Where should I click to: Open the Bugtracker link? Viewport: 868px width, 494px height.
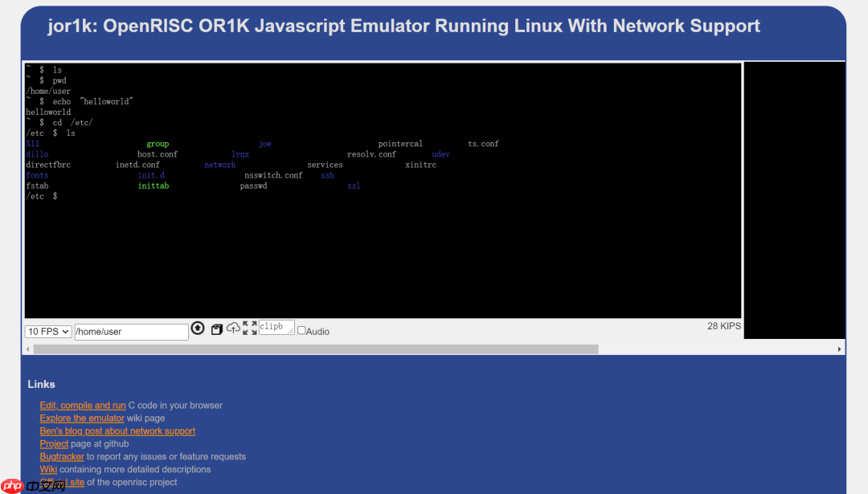click(x=61, y=456)
